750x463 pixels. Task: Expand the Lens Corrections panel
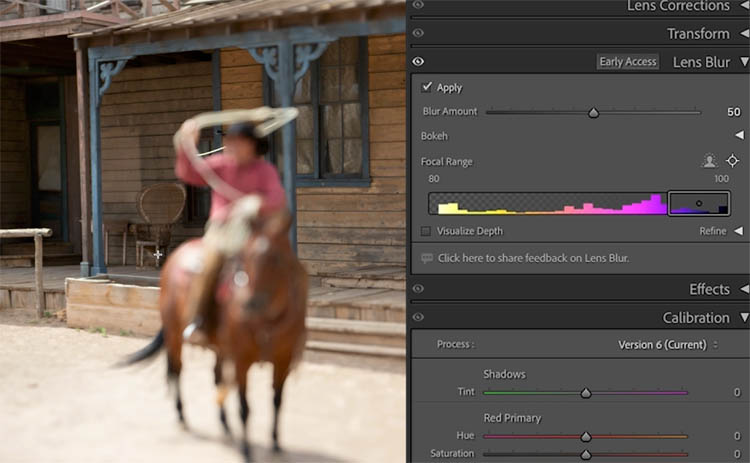click(744, 5)
